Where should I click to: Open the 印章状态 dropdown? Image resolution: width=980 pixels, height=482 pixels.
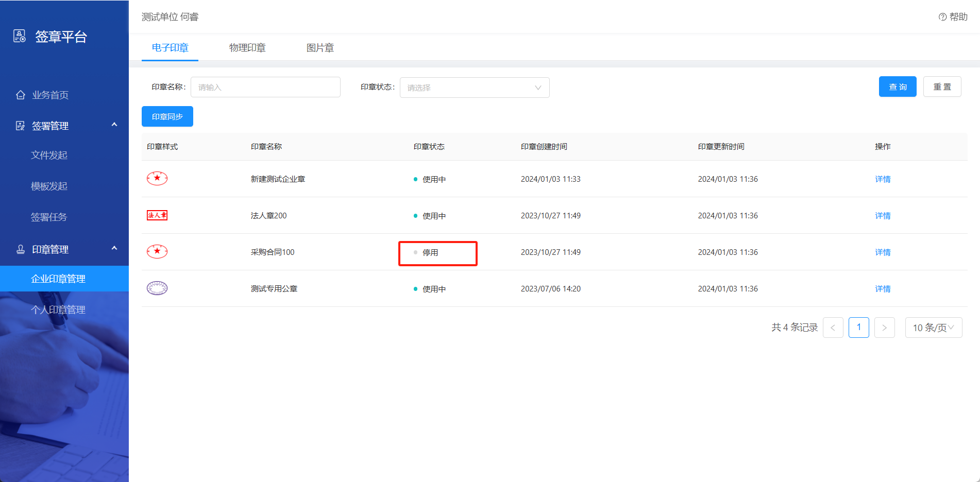pos(474,88)
